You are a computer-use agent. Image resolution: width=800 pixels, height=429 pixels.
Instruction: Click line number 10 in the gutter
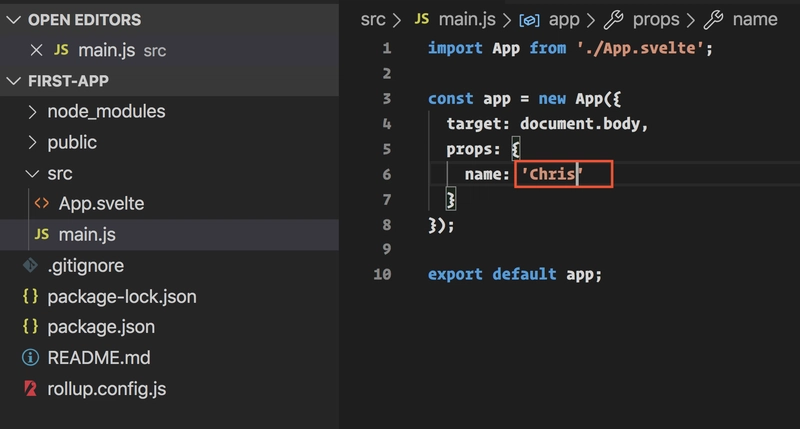tap(382, 274)
